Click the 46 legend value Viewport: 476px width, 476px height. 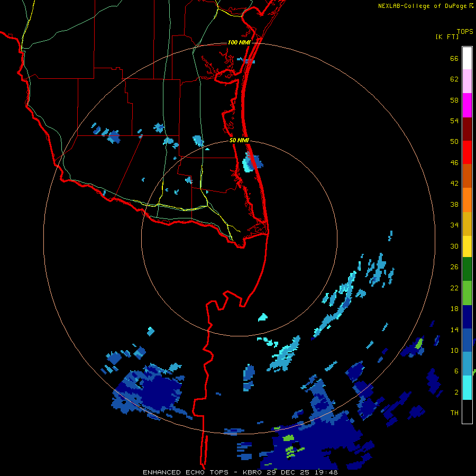(x=454, y=163)
